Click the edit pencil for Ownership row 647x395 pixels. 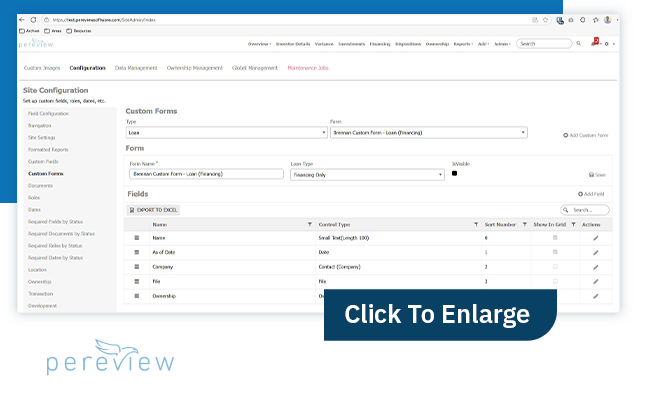click(596, 296)
